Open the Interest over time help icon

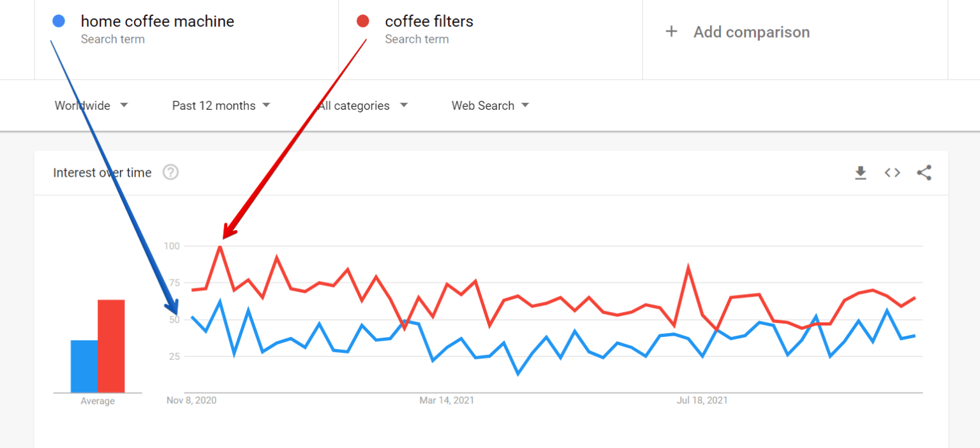tap(170, 172)
